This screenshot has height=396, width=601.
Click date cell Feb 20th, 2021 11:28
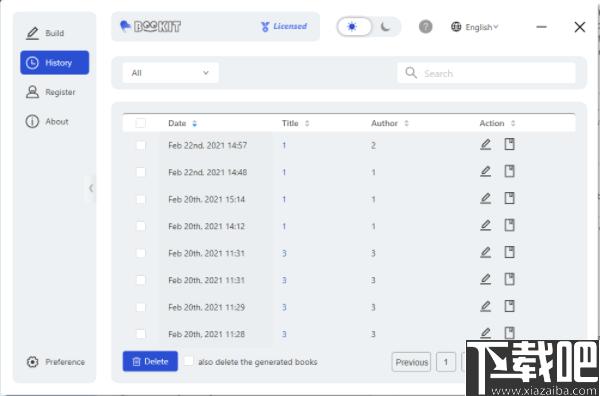coord(207,334)
